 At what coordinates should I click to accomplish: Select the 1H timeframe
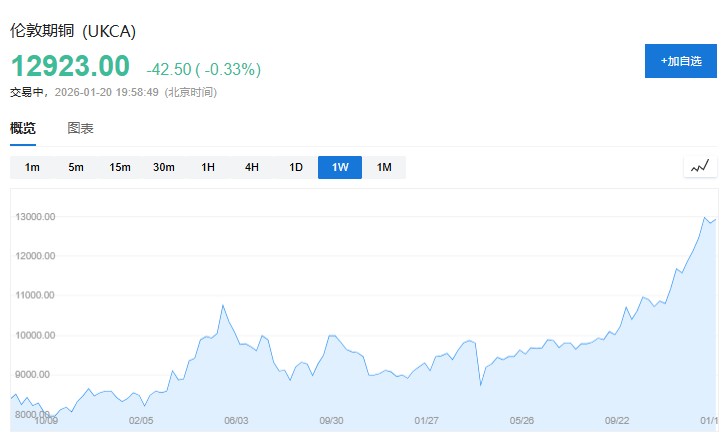point(208,167)
